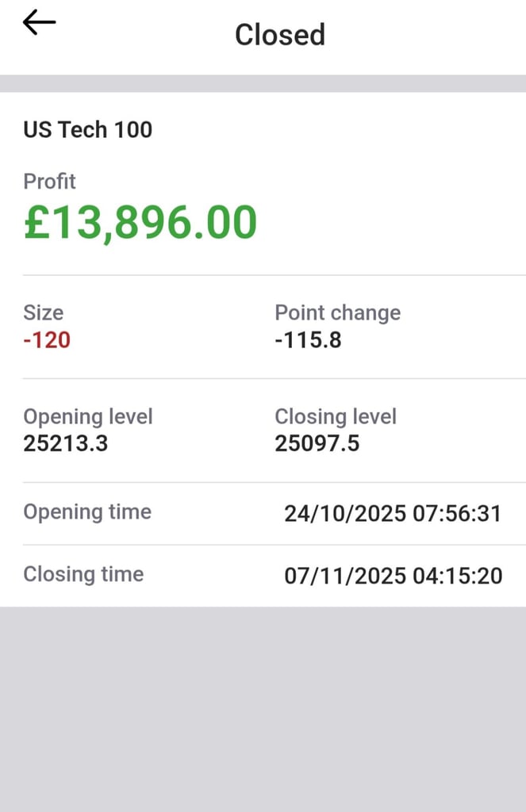Open the US Tech 100 instrument name

coord(88,129)
